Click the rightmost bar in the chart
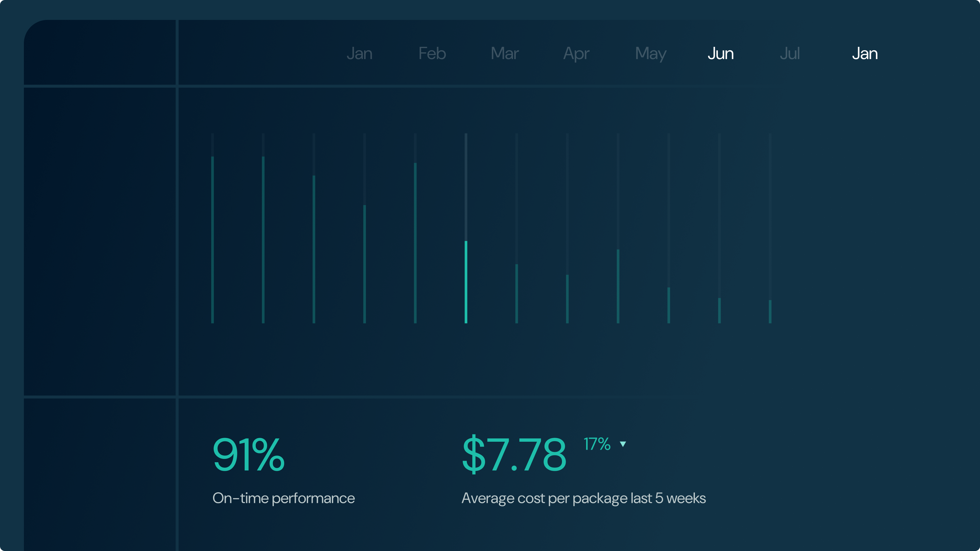 click(770, 311)
